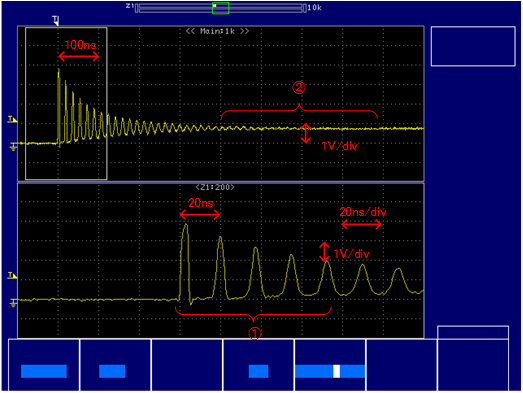Click the trigger level marker of the main waveform
Screen dimensions: 523x393
(x=12, y=119)
